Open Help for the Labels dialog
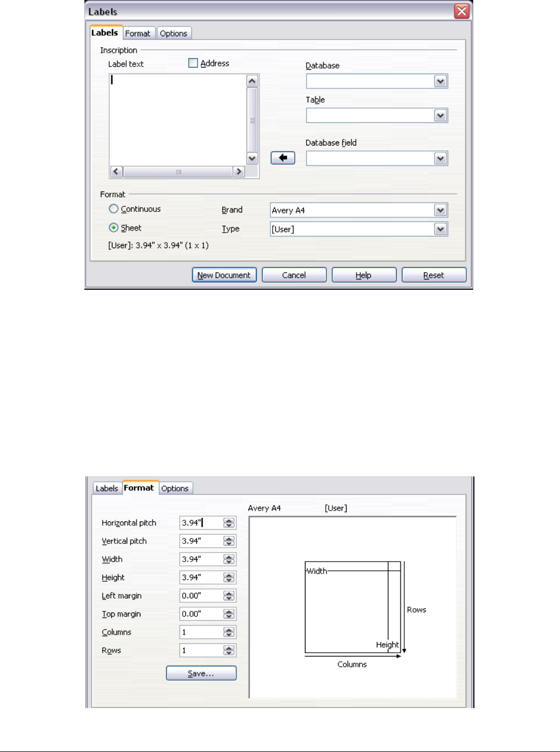 (x=364, y=275)
